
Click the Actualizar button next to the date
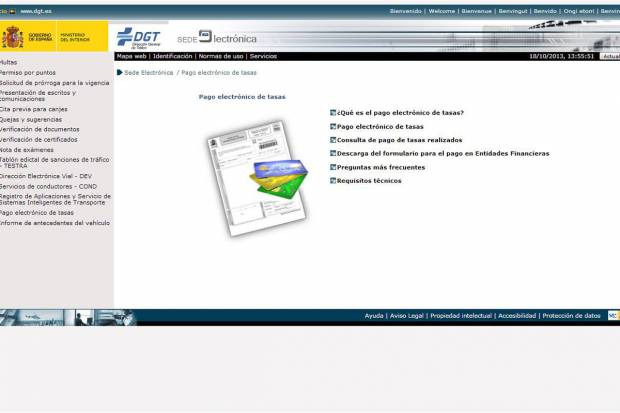pyautogui.click(x=610, y=56)
